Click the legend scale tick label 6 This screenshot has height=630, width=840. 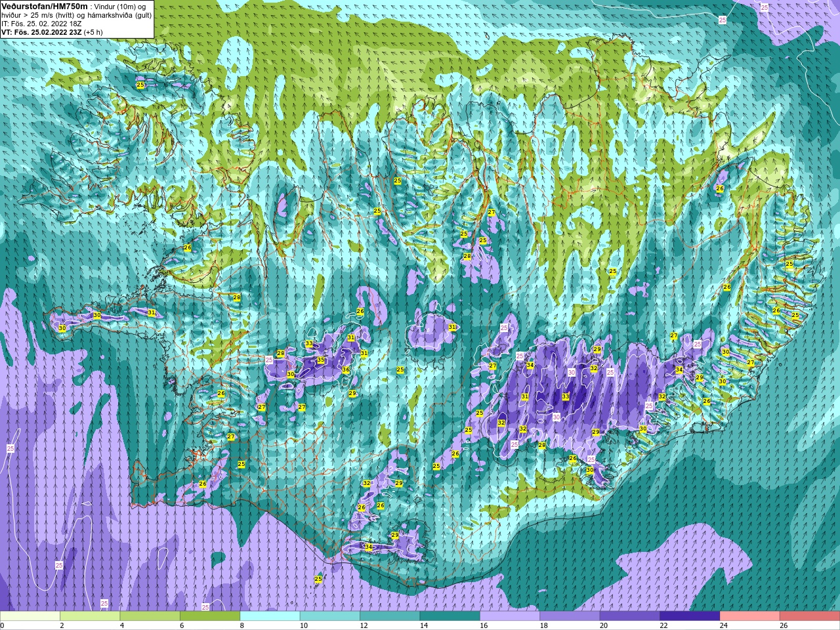click(x=182, y=625)
